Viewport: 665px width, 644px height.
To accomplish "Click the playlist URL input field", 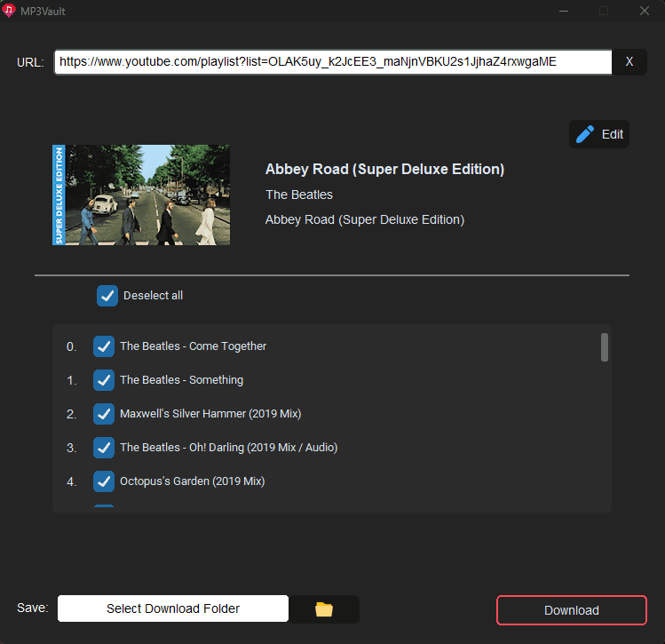I will [333, 62].
